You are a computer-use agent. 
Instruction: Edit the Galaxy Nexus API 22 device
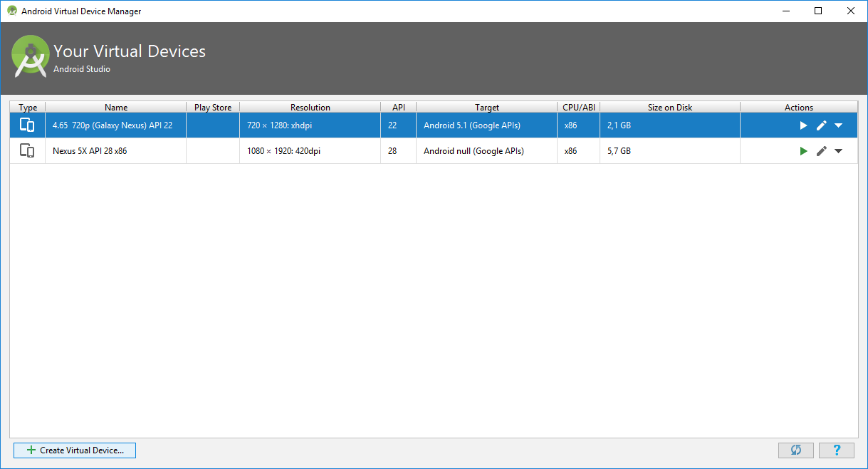821,125
